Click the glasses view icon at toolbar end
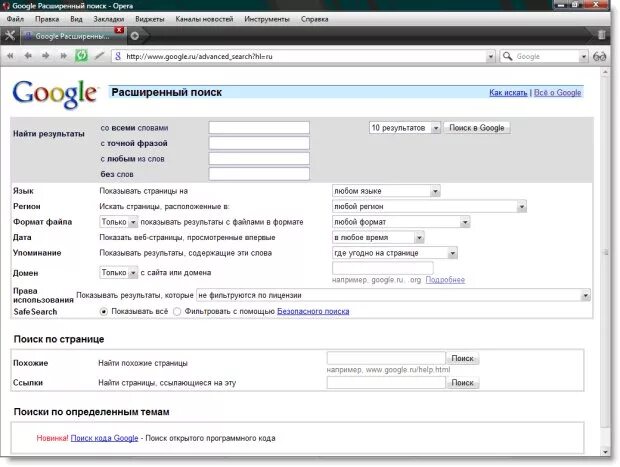The image size is (620, 467). (599, 57)
